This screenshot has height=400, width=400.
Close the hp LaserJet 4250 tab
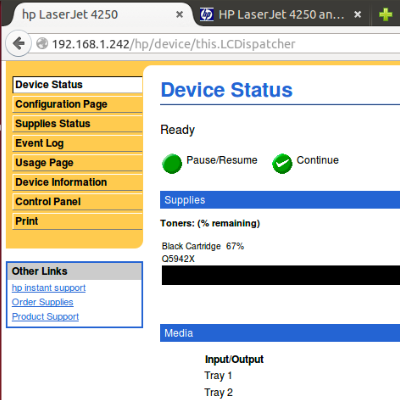(x=179, y=14)
